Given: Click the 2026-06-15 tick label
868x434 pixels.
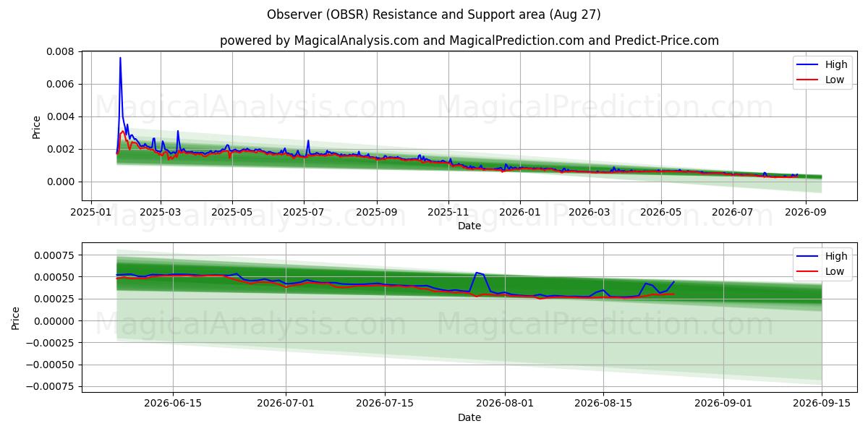Looking at the screenshot, I should coord(173,404).
